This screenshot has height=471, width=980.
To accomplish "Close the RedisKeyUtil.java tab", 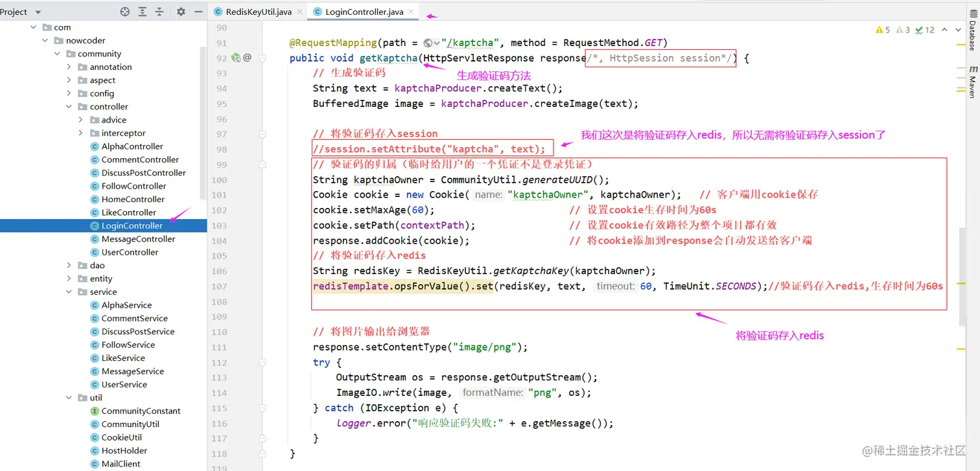I will coord(298,12).
